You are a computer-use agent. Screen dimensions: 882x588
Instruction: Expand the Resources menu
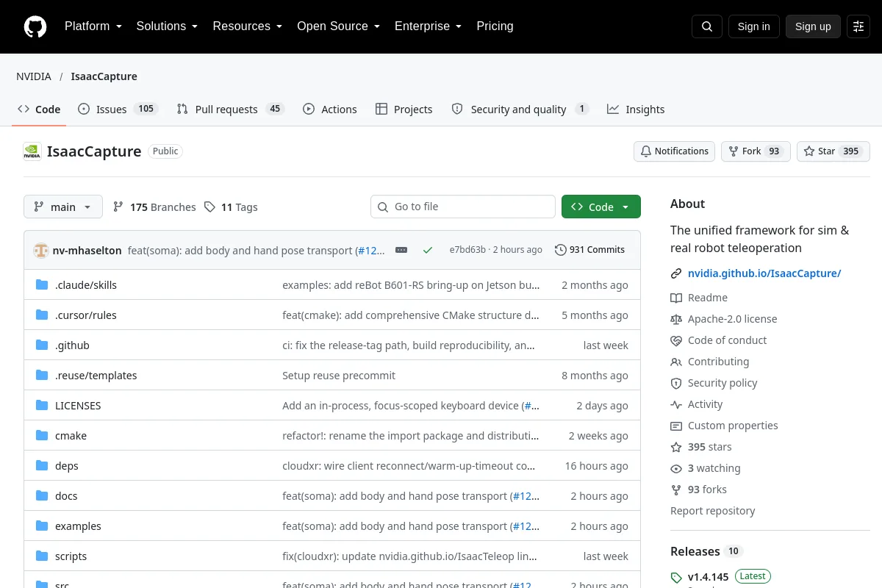[x=248, y=26]
